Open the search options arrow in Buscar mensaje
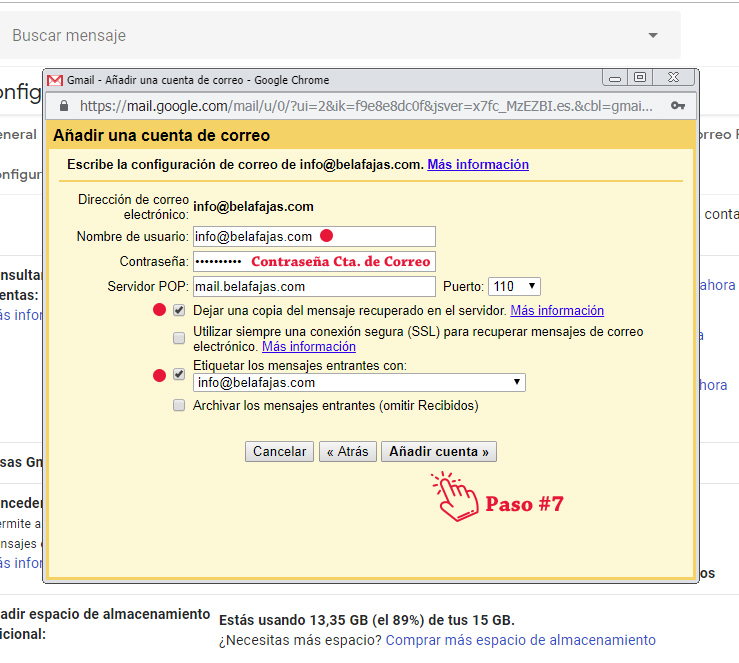The height and width of the screenshot is (663, 739). pos(653,35)
